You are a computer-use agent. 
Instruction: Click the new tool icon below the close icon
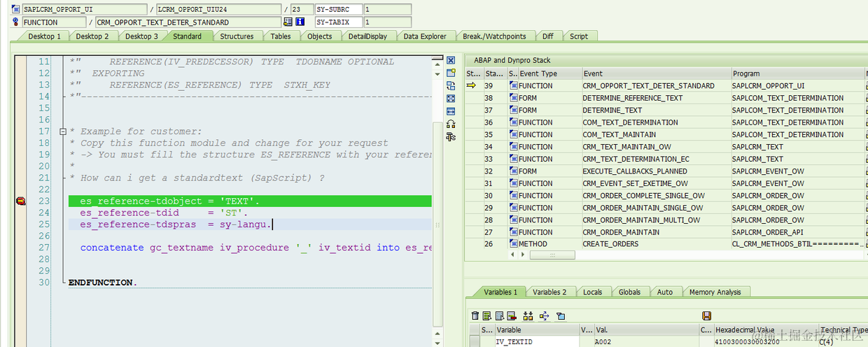tap(451, 73)
